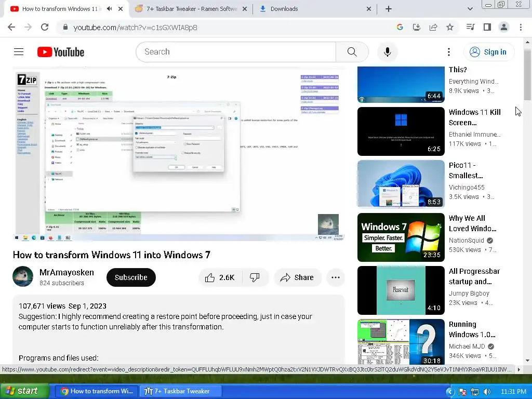Click the security shield tray icon
532x399 pixels.
462,392
